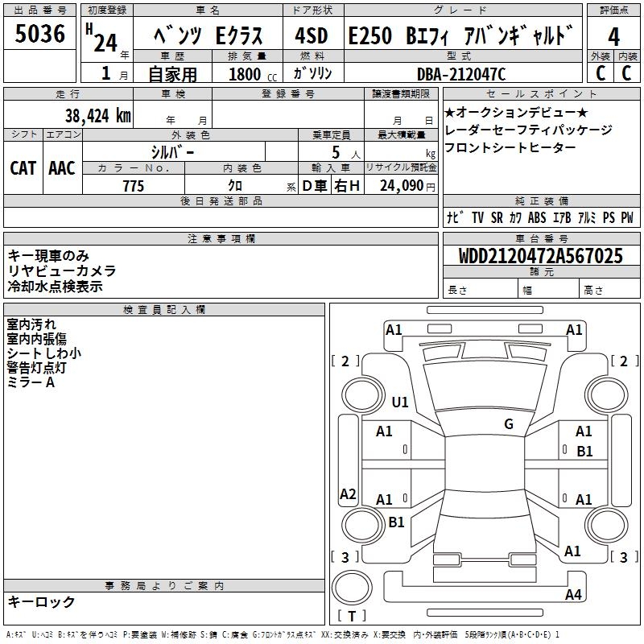The image size is (644, 644).
Task: Select the note キー現車のみ
Action: [x=48, y=256]
